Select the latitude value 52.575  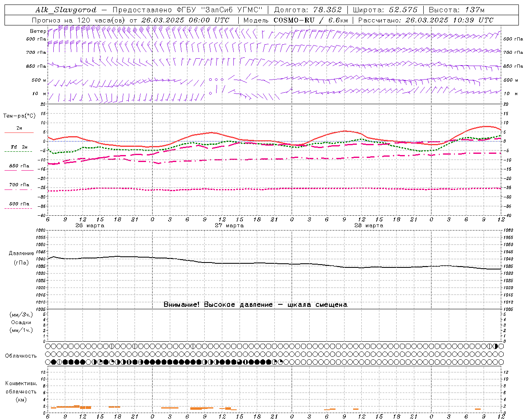click(403, 10)
